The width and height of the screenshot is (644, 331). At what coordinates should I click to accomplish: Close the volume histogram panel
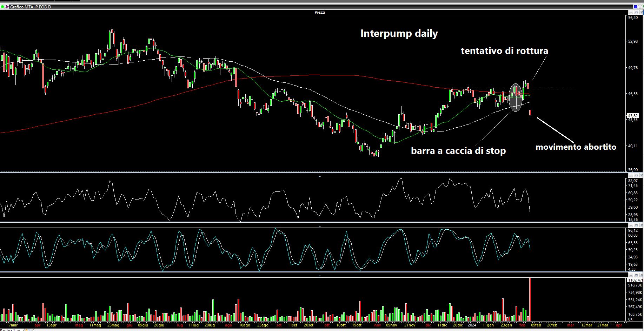pyautogui.click(x=641, y=275)
